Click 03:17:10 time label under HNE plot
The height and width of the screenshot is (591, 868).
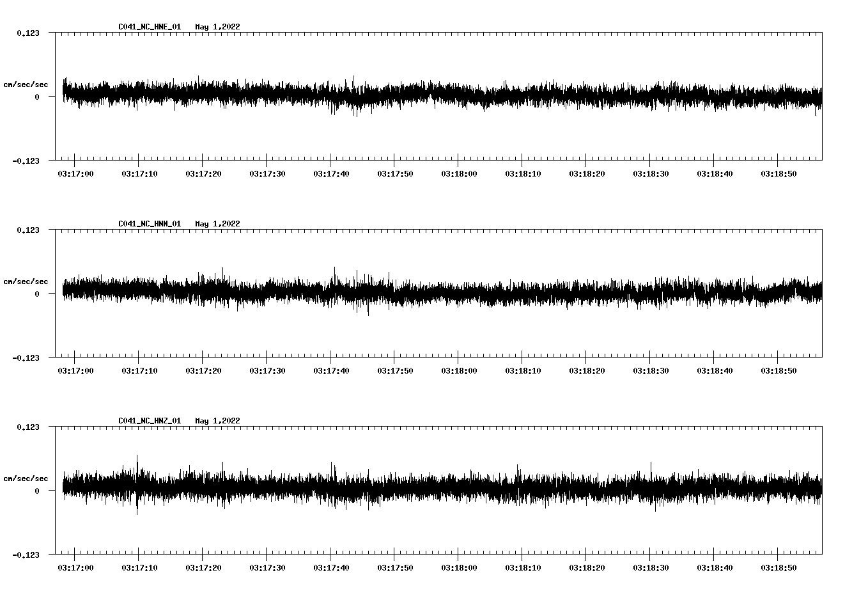(139, 173)
